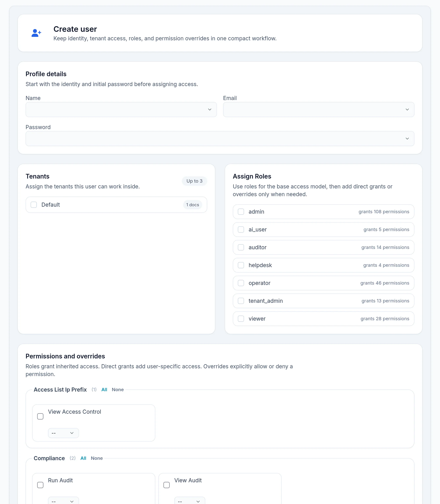This screenshot has width=440, height=504.
Task: Select None for Compliance permissions
Action: pyautogui.click(x=97, y=458)
